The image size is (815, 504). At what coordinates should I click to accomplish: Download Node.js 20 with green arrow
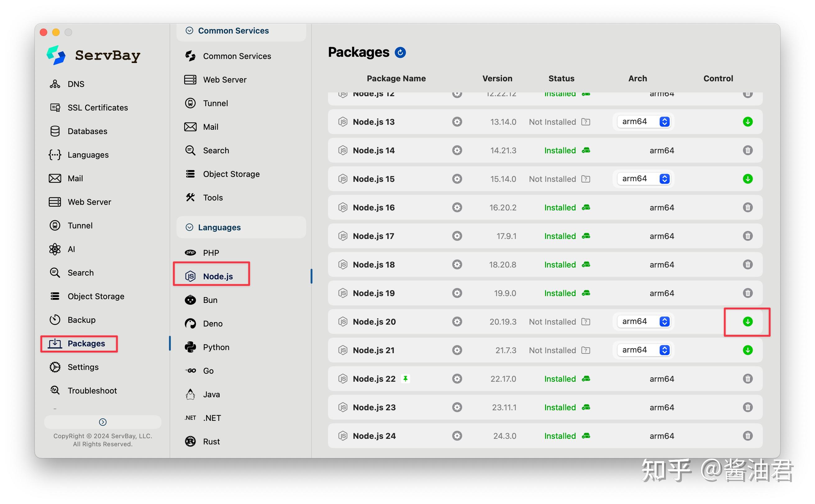pos(747,322)
